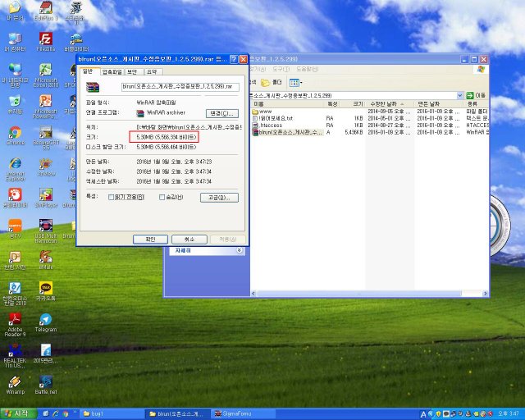Screen dimensions: 525x420
Task: Open the Adobe Reader 9 shortcut
Action: pyautogui.click(x=15, y=324)
